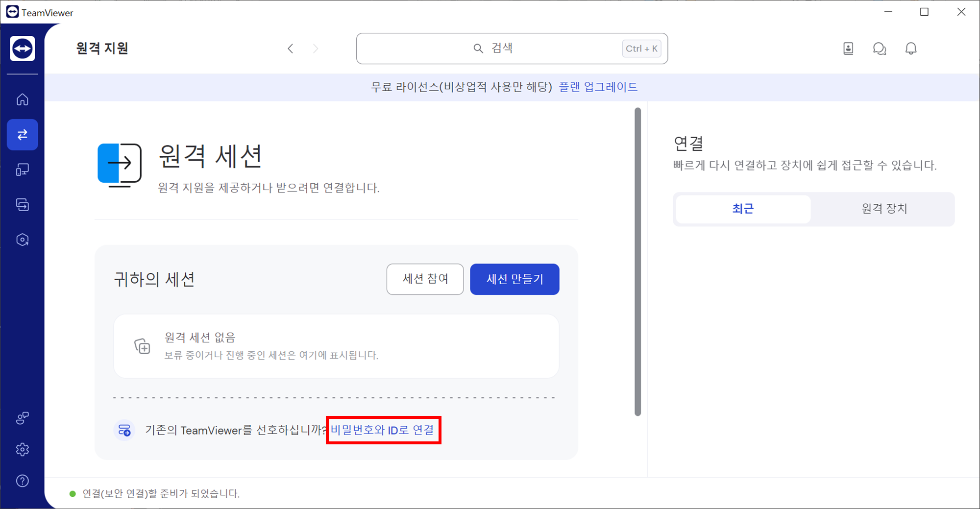Click the 연결(보안 연결)할 준비가 status text
Viewport: 980px width, 509px height.
(161, 494)
